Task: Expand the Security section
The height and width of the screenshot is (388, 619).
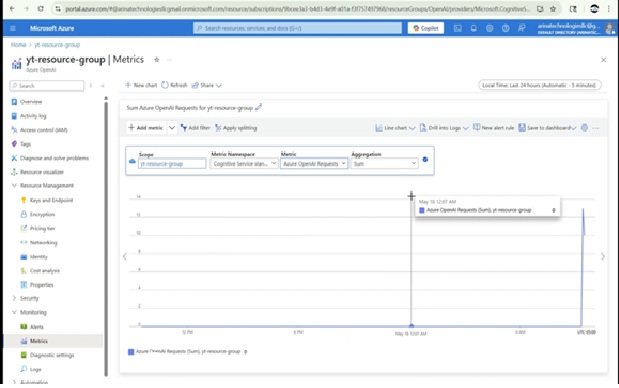Action: (x=14, y=298)
